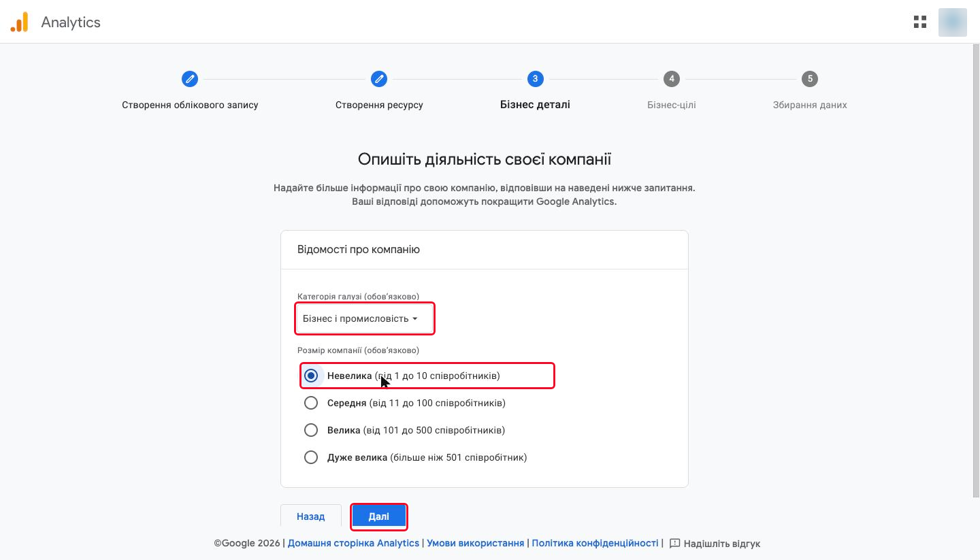Click step 5 circle Збирання даних
This screenshot has height=560, width=980.
[x=810, y=79]
